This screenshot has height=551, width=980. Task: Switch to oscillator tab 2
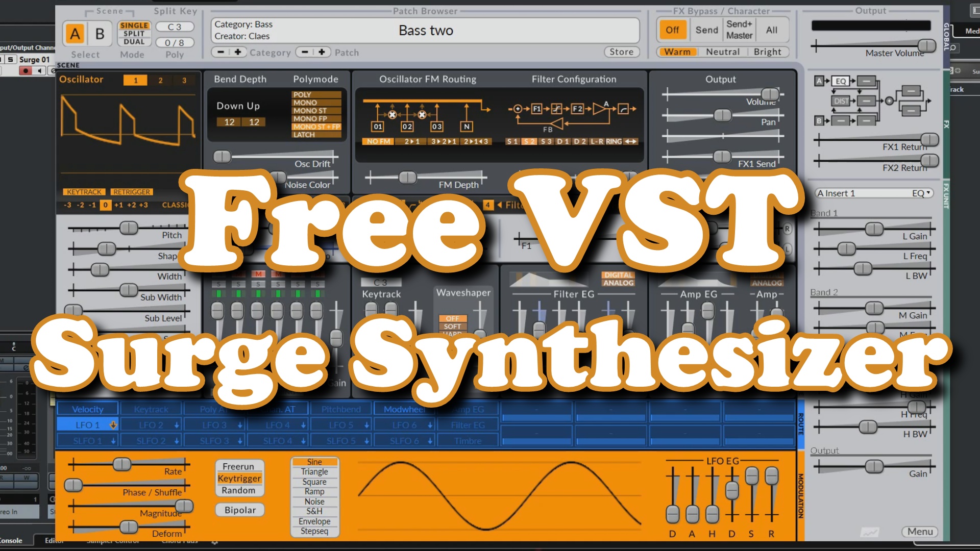pyautogui.click(x=160, y=80)
